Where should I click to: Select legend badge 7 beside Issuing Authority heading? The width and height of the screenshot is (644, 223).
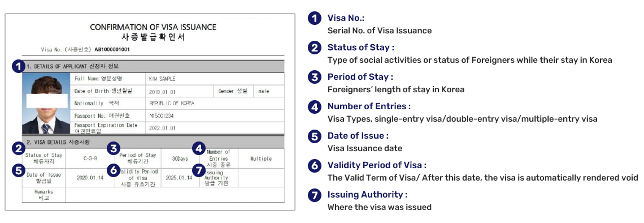pos(315,195)
